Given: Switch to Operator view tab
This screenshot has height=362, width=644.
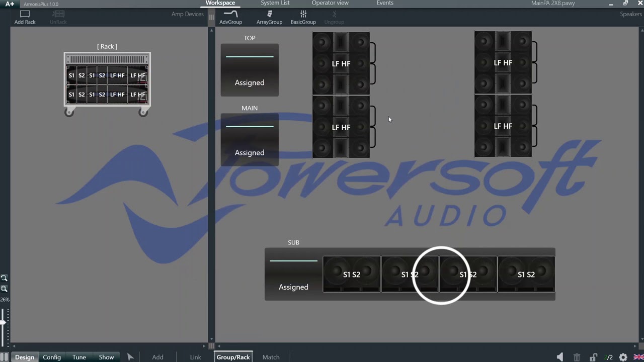Looking at the screenshot, I should 330,3.
